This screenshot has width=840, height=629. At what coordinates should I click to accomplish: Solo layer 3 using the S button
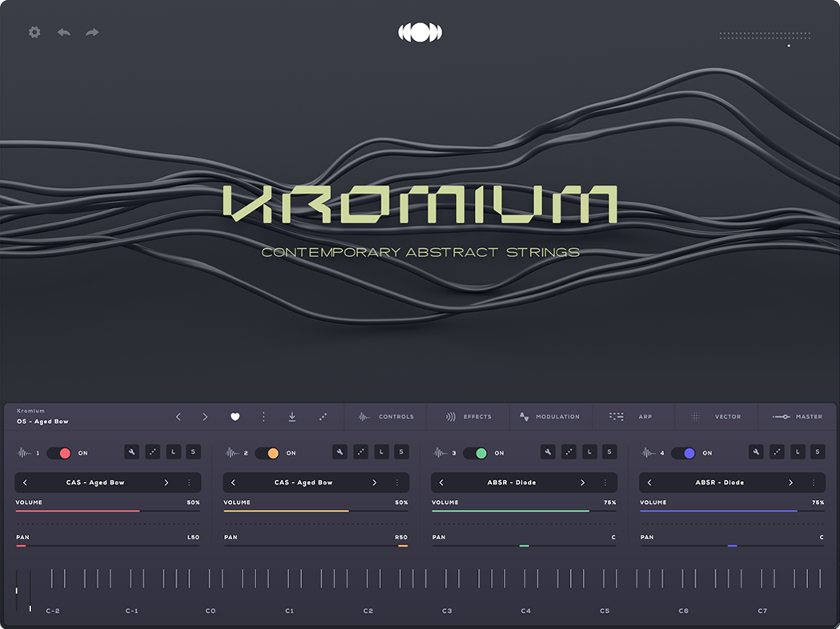[x=609, y=452]
